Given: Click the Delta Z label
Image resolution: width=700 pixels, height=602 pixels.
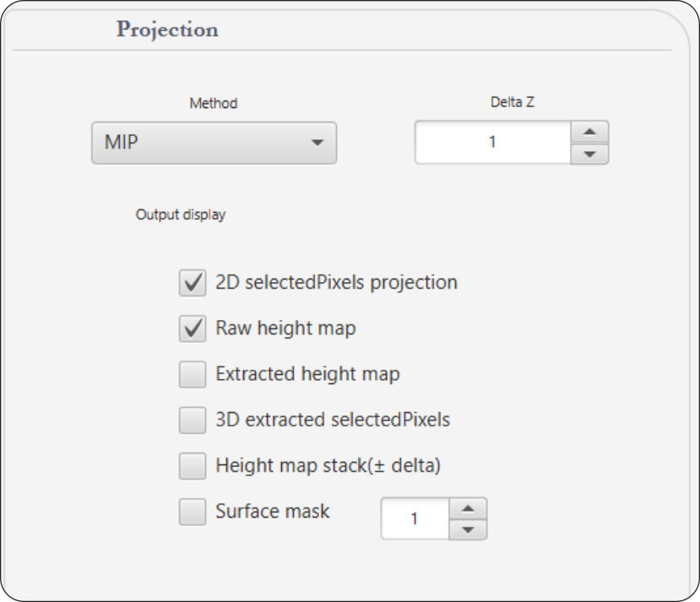Looking at the screenshot, I should pyautogui.click(x=512, y=102).
